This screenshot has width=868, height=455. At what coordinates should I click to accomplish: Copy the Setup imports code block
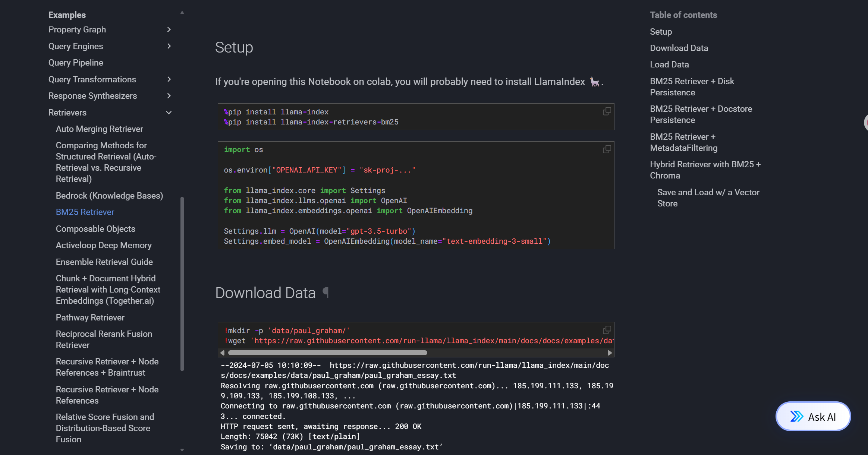tap(607, 149)
